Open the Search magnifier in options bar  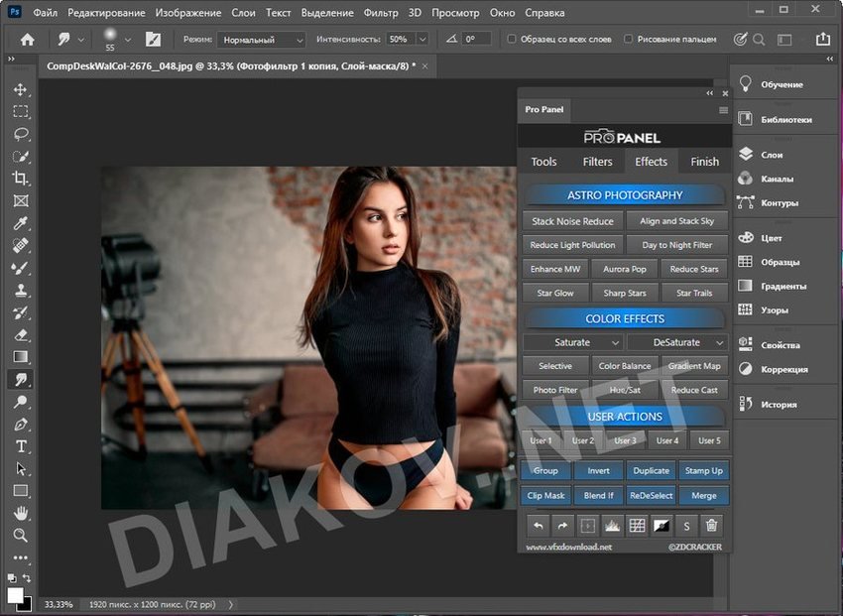pos(759,40)
